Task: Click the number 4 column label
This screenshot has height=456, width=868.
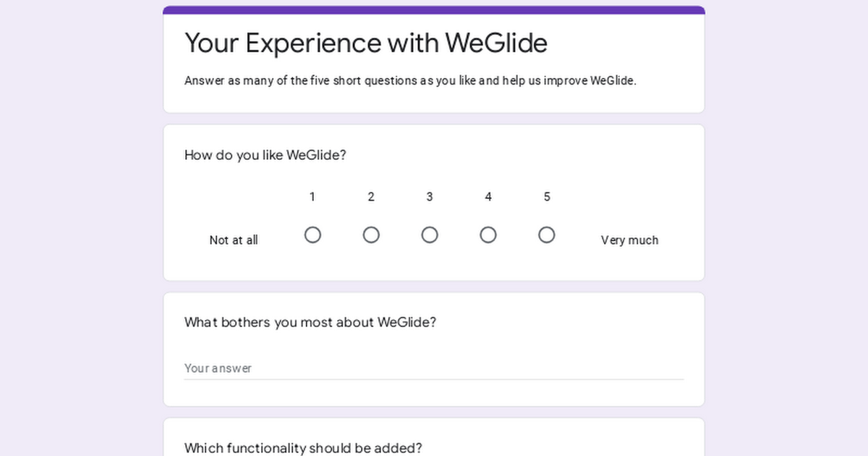Action: coord(488,197)
